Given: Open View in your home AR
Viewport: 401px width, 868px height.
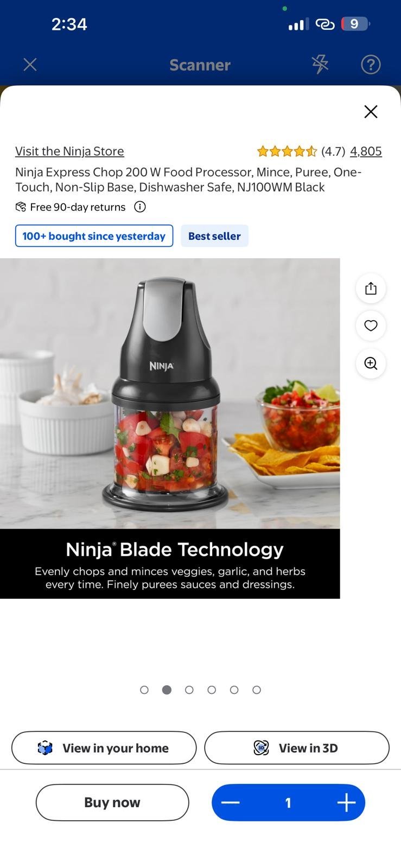Looking at the screenshot, I should pyautogui.click(x=104, y=748).
